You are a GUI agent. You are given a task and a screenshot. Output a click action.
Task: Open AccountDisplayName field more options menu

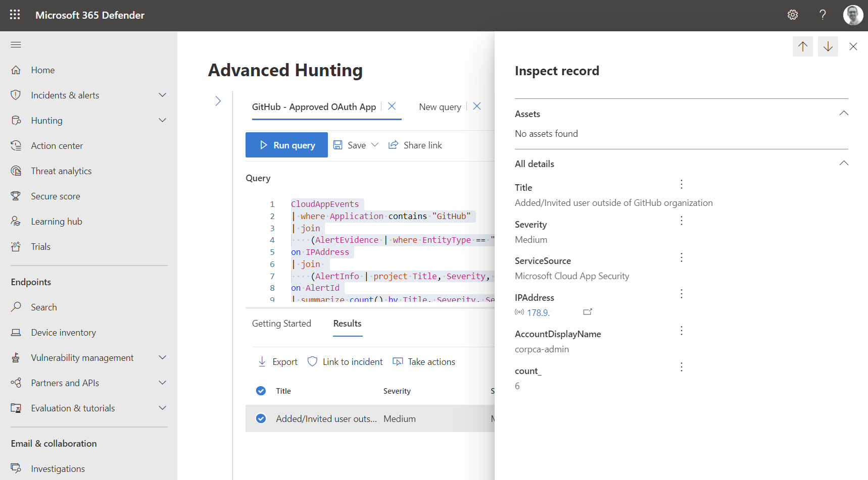point(682,331)
